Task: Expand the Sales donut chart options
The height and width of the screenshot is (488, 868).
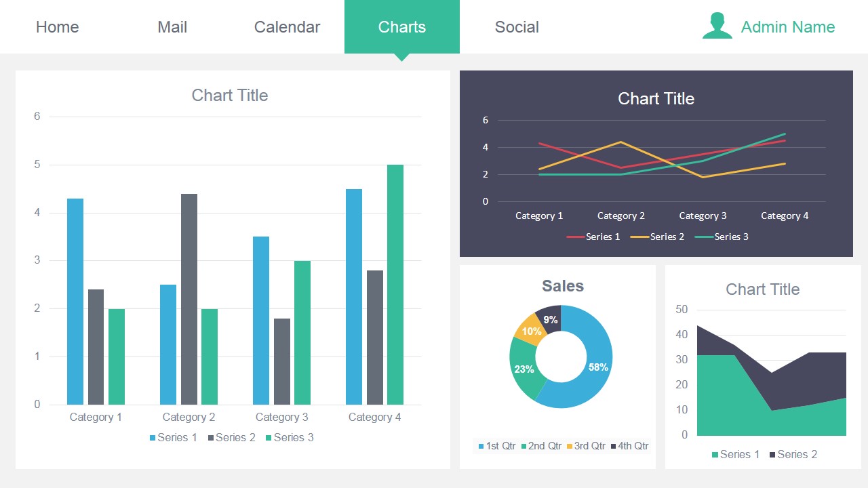Action: pyautogui.click(x=561, y=286)
